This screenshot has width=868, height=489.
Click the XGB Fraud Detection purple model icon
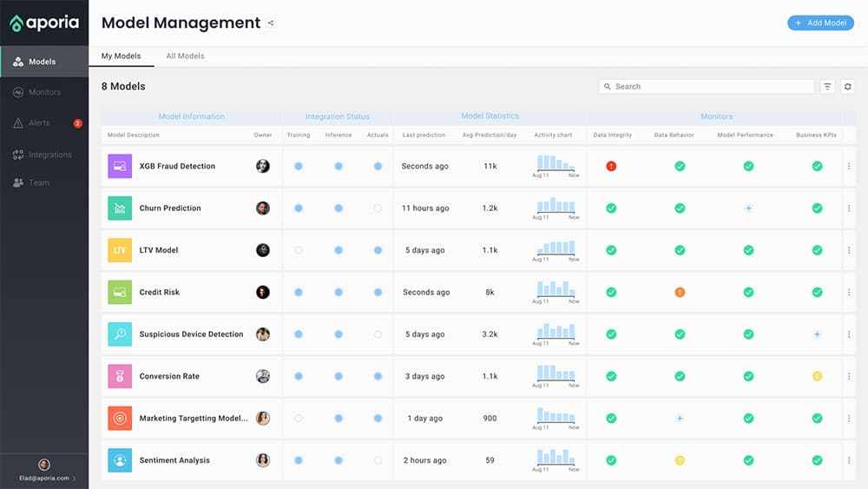(x=120, y=166)
